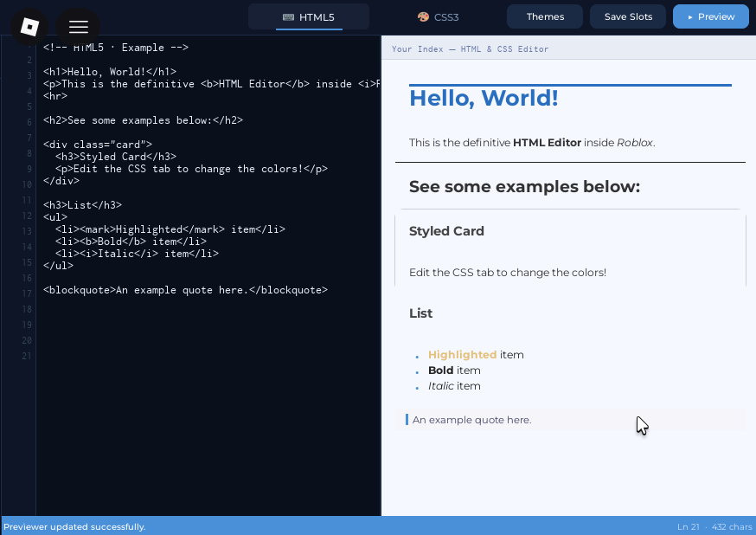Switch to the CSS3 tab
756x535 pixels.
(x=438, y=17)
